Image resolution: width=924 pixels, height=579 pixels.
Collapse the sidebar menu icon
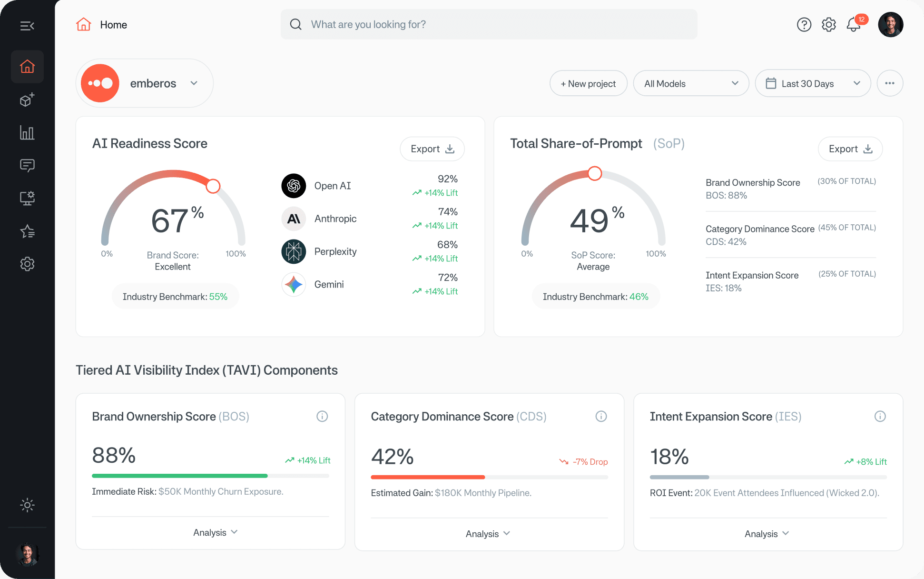(x=27, y=26)
